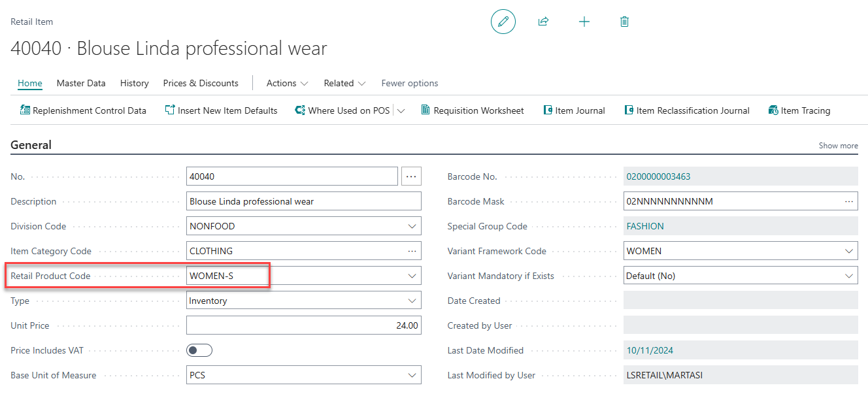Viewport: 868px width, 396px height.
Task: Click Insert New Item Defaults
Action: pyautogui.click(x=221, y=110)
